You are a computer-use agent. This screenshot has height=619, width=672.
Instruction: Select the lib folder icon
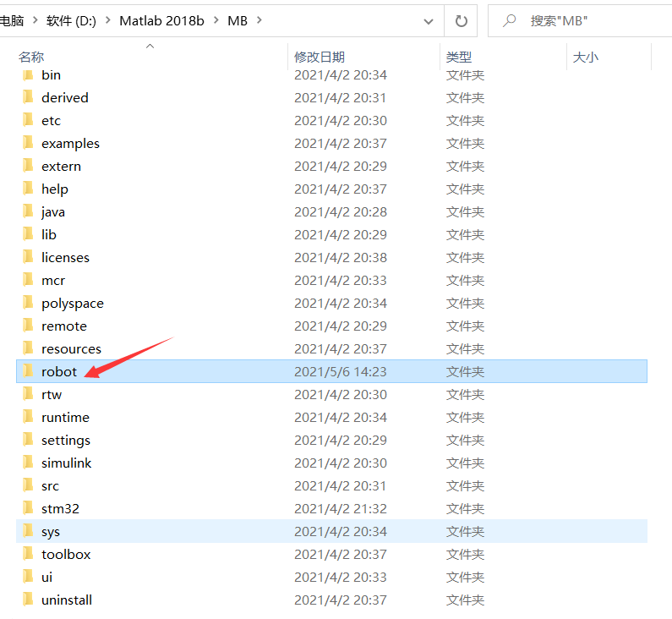28,234
